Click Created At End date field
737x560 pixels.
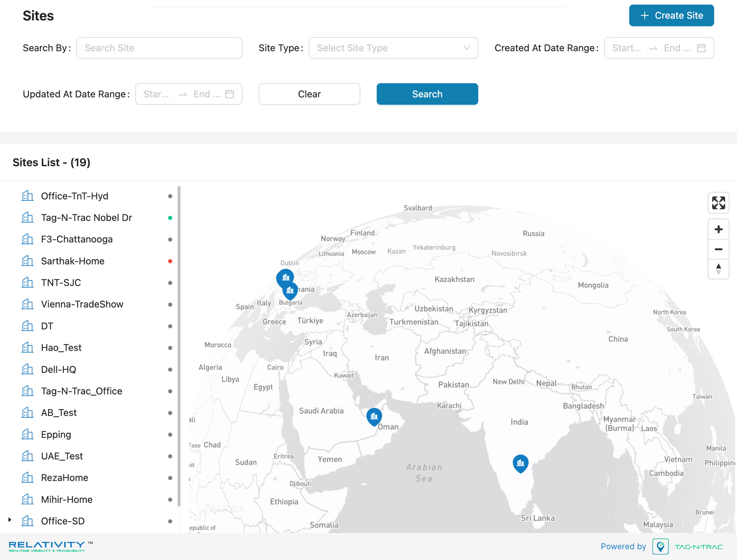click(x=677, y=48)
